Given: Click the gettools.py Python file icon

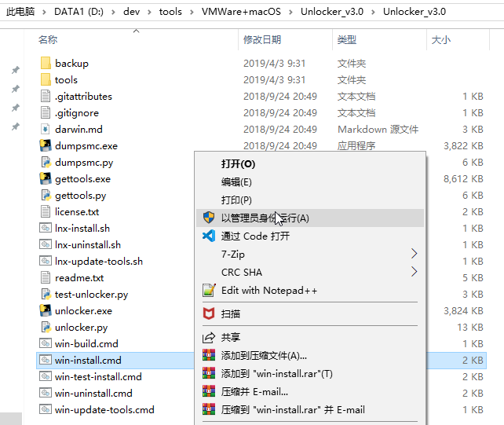Looking at the screenshot, I should [x=46, y=195].
